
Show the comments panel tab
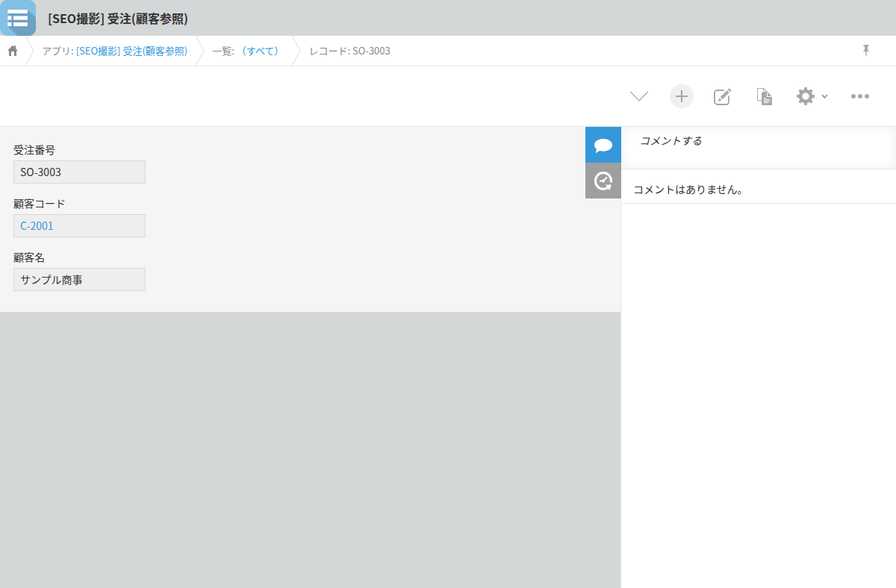[603, 145]
